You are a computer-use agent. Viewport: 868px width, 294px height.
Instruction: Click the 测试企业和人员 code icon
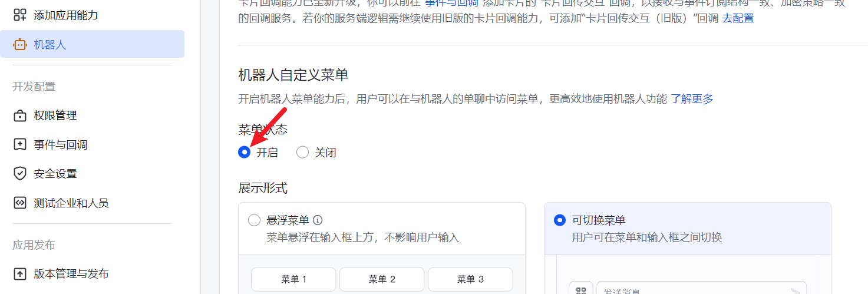(x=20, y=203)
